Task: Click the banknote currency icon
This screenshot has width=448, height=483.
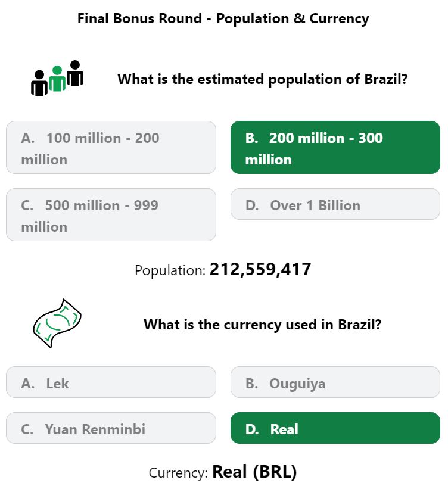Action: (x=57, y=323)
